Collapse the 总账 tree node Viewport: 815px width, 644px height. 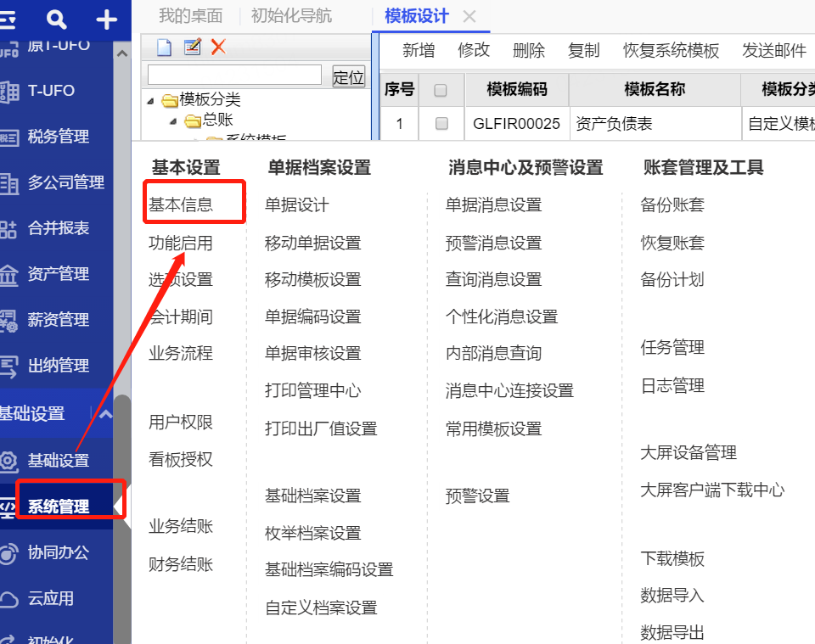pyautogui.click(x=173, y=121)
